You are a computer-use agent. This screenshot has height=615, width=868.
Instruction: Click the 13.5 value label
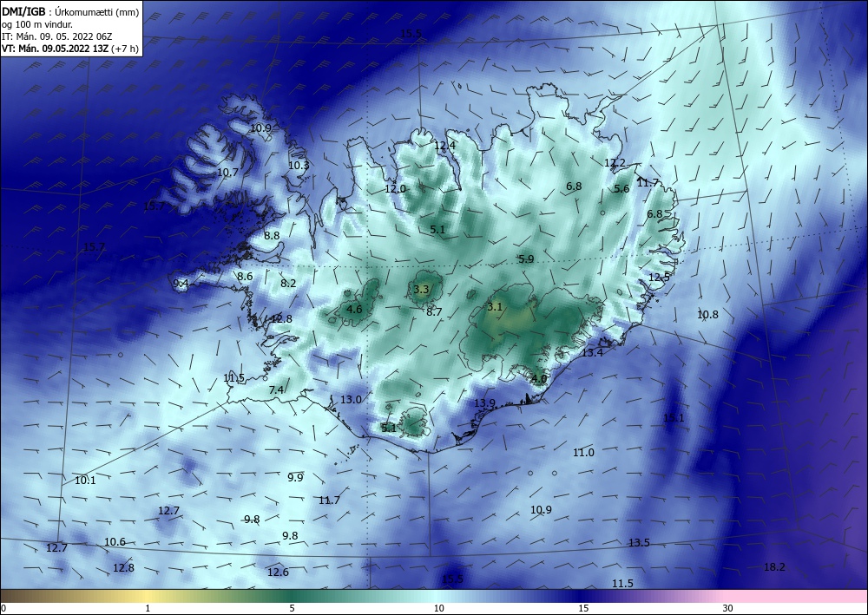[x=639, y=542]
